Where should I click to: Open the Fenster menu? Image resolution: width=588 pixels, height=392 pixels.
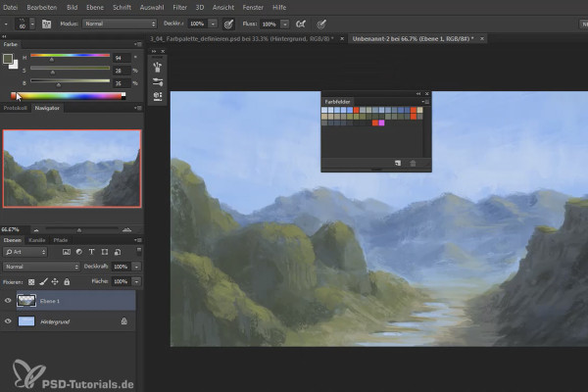pos(253,7)
